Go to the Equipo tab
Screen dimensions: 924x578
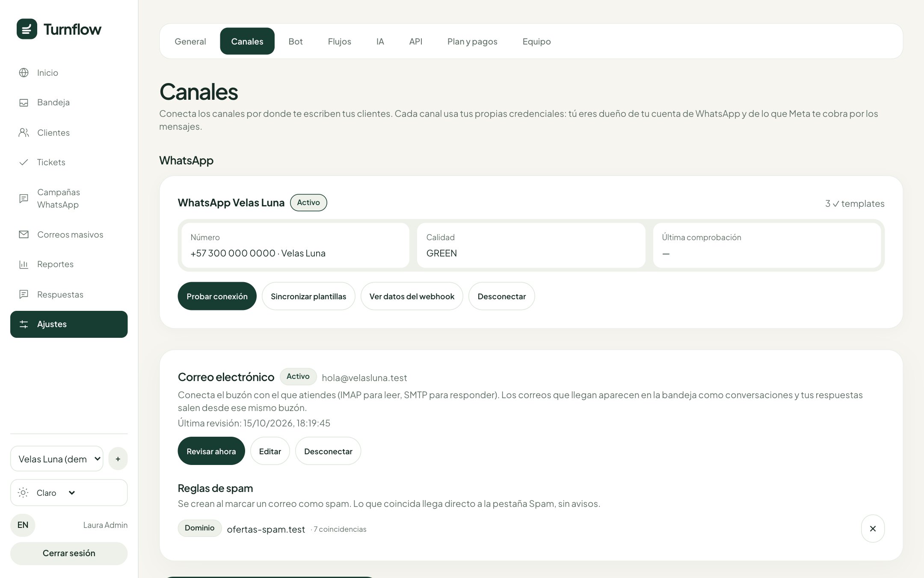(x=537, y=42)
